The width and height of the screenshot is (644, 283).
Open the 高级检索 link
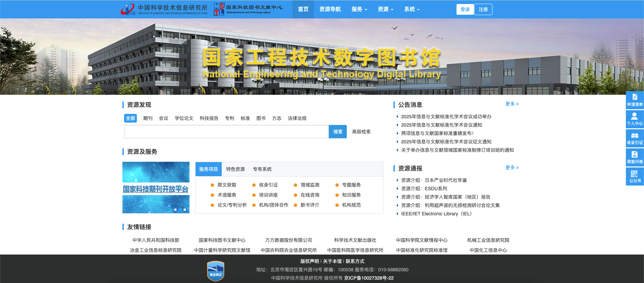(361, 132)
